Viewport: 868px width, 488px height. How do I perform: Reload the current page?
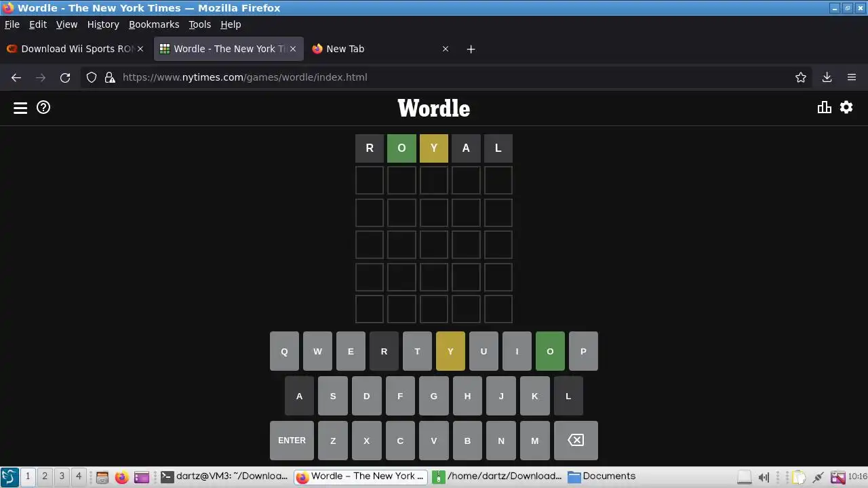pos(65,77)
